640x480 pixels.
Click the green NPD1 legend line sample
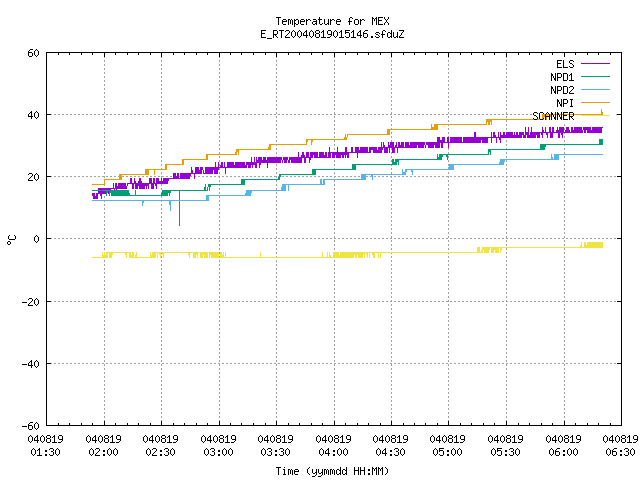(596, 77)
